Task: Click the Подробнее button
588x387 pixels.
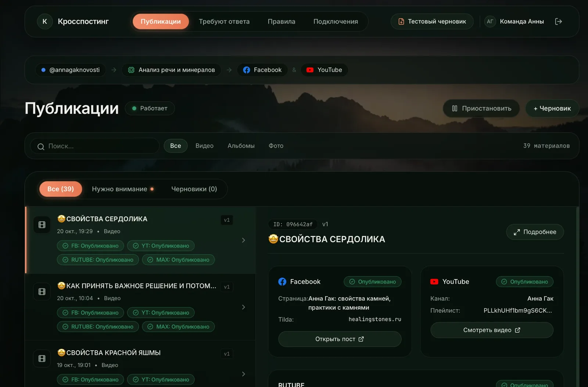Action: click(535, 232)
